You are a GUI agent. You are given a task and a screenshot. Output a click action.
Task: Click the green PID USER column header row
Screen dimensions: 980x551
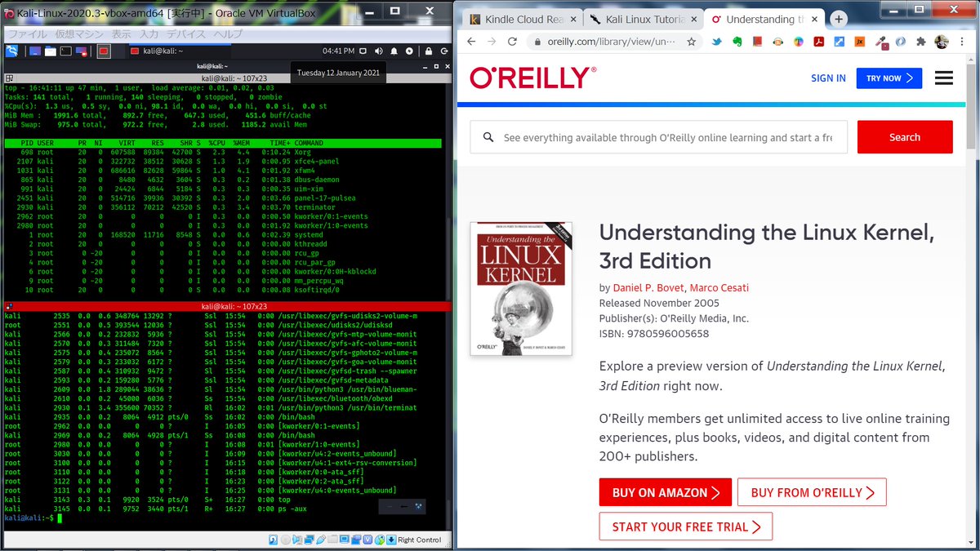tap(223, 142)
